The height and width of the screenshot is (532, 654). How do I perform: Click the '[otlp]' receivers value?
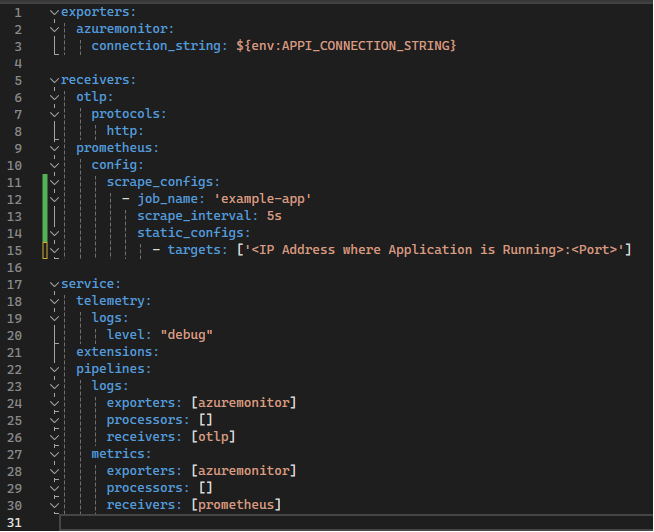click(x=213, y=437)
